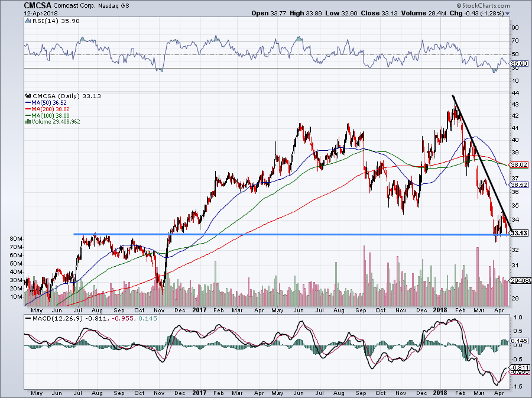Click the 2018 year label below the price panel

pos(440,310)
